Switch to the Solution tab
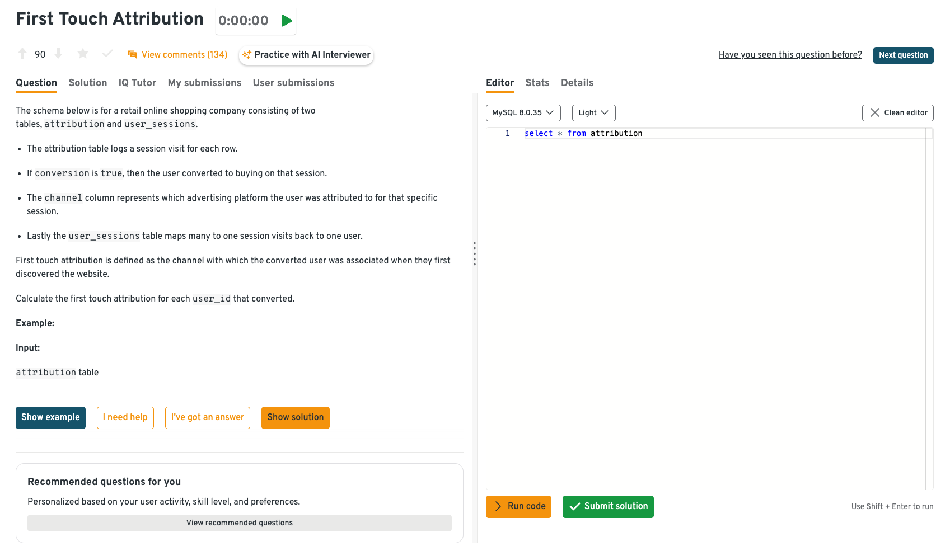 coord(88,83)
